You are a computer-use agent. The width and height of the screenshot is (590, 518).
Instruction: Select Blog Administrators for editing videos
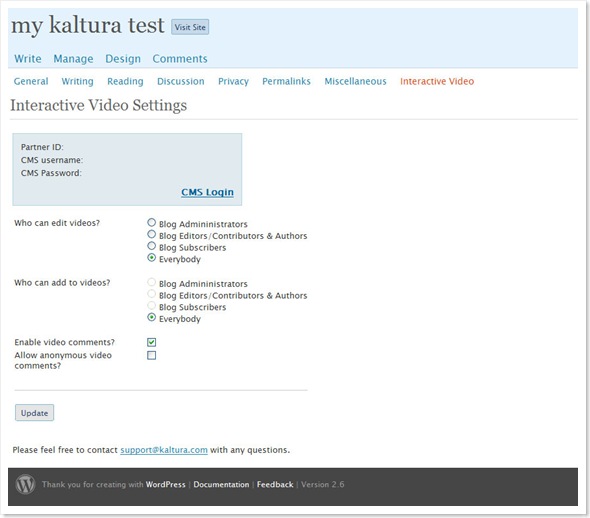151,223
